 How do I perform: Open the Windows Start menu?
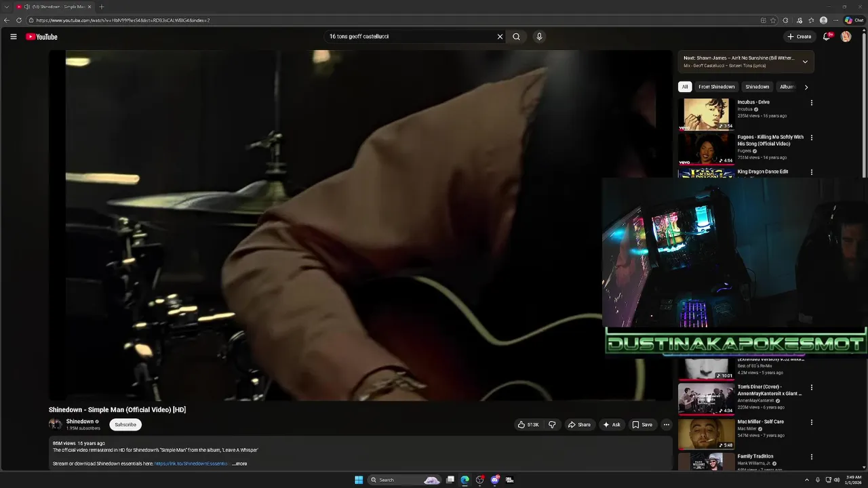tap(359, 480)
